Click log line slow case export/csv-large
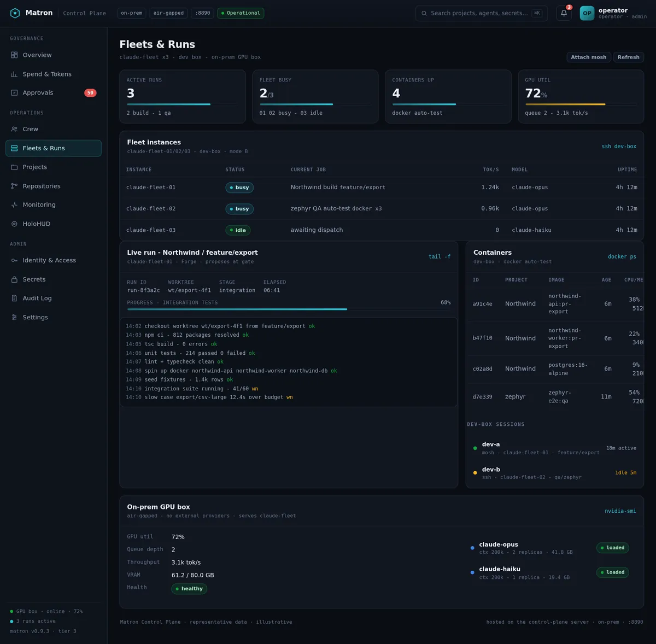 point(209,397)
